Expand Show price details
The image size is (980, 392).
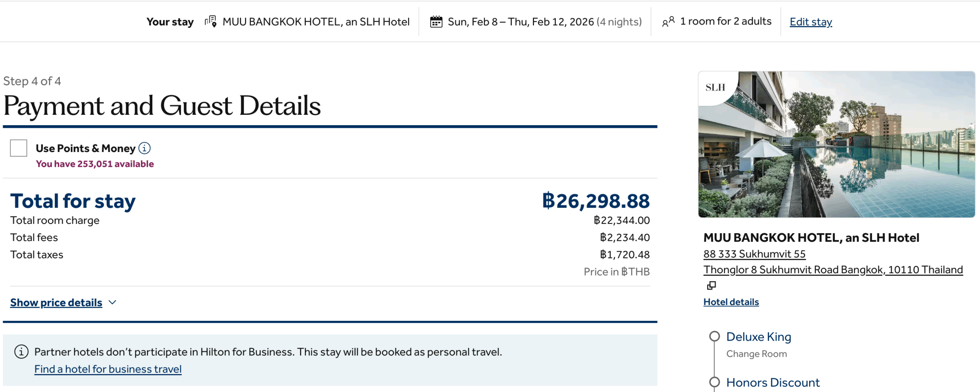tap(56, 302)
